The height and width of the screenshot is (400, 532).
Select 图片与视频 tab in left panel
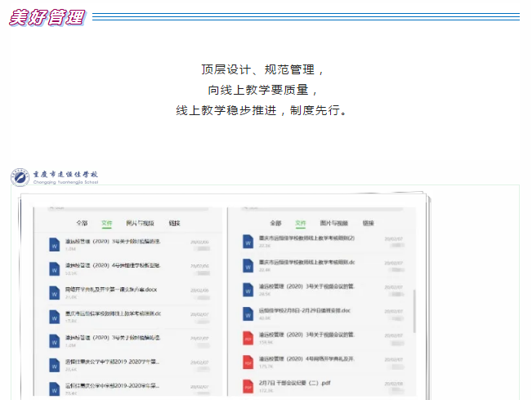pyautogui.click(x=140, y=223)
